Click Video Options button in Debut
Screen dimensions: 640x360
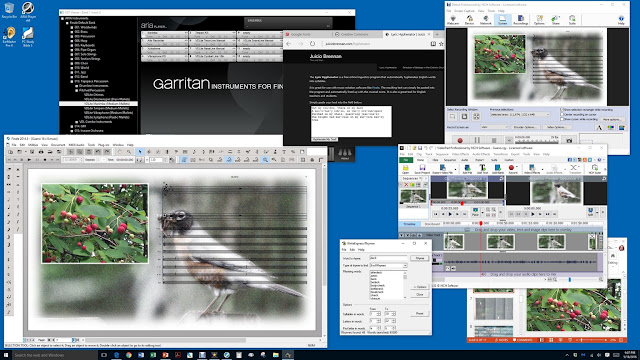556,127
